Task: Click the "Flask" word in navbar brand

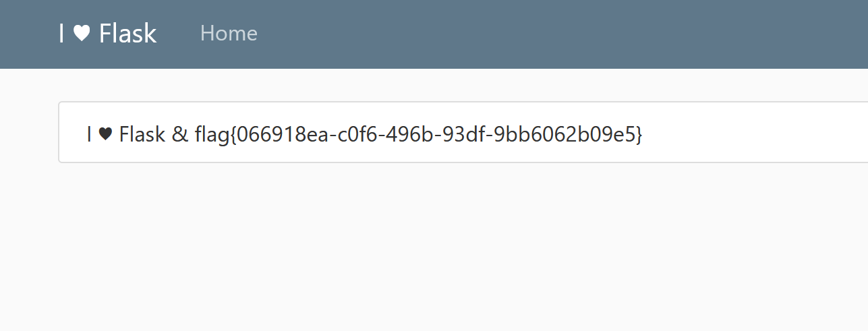Action: click(x=127, y=33)
